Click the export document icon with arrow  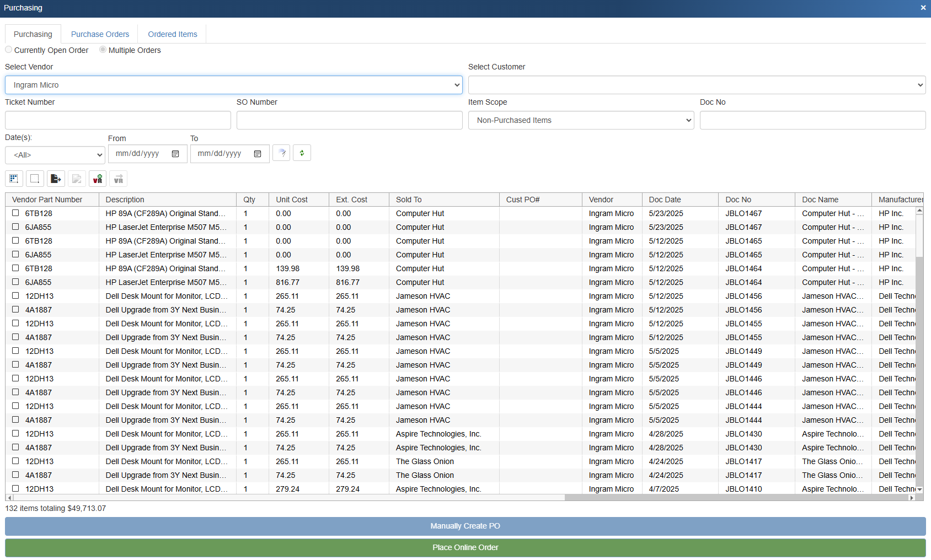56,179
